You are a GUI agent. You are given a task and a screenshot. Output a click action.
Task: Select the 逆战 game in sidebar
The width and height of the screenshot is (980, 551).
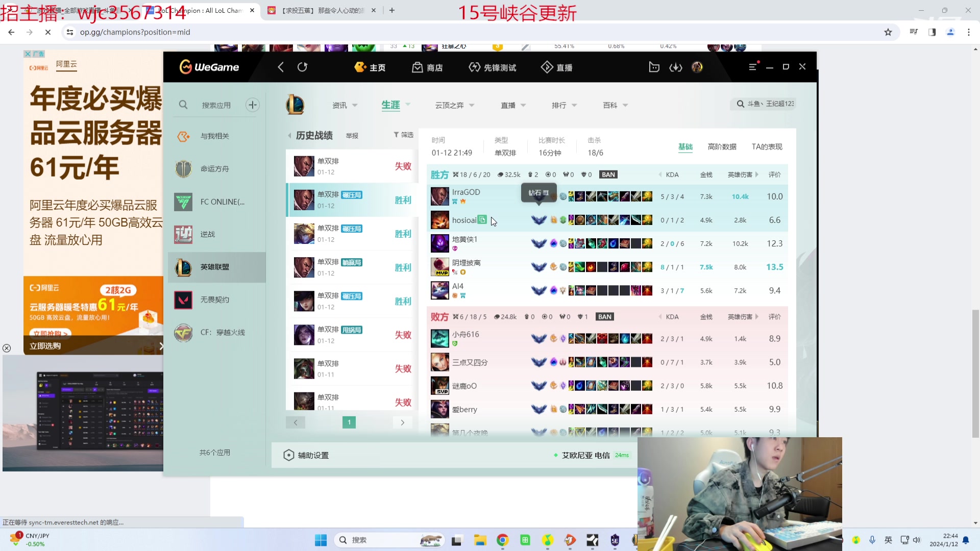[217, 234]
